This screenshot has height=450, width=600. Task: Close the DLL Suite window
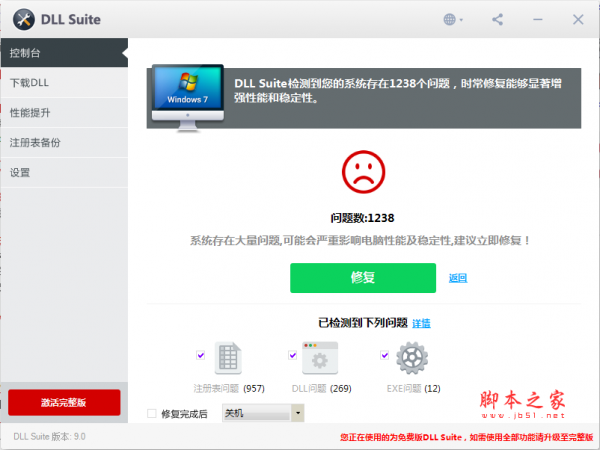pyautogui.click(x=578, y=20)
